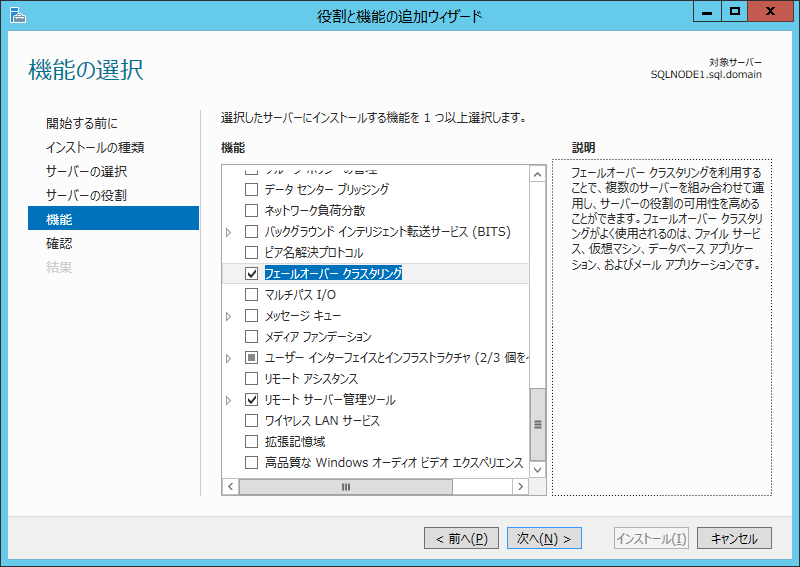Go to サーバーの役割 step in sidebar

click(86, 195)
